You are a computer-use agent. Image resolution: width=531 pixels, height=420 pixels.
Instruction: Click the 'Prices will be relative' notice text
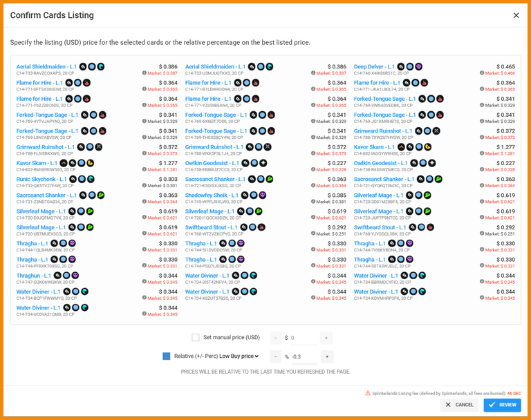(x=265, y=372)
